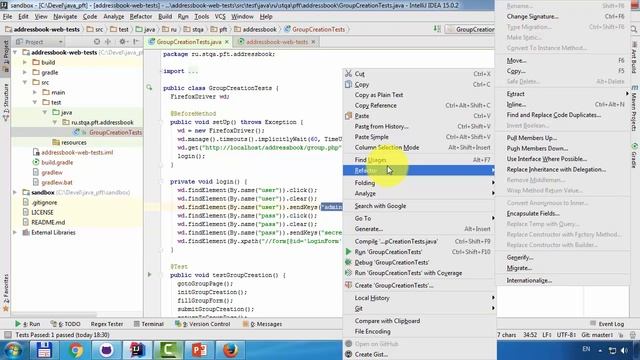640x360 pixels.
Task: Collapse the addressbook-web-tests root node
Action: (15, 52)
